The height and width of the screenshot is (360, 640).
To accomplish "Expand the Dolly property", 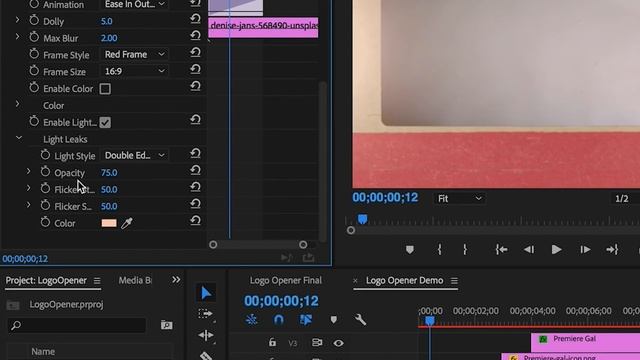I will coord(17,20).
